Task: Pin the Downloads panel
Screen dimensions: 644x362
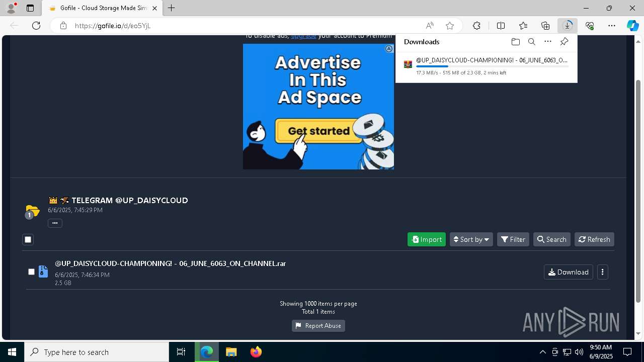Action: (565, 42)
